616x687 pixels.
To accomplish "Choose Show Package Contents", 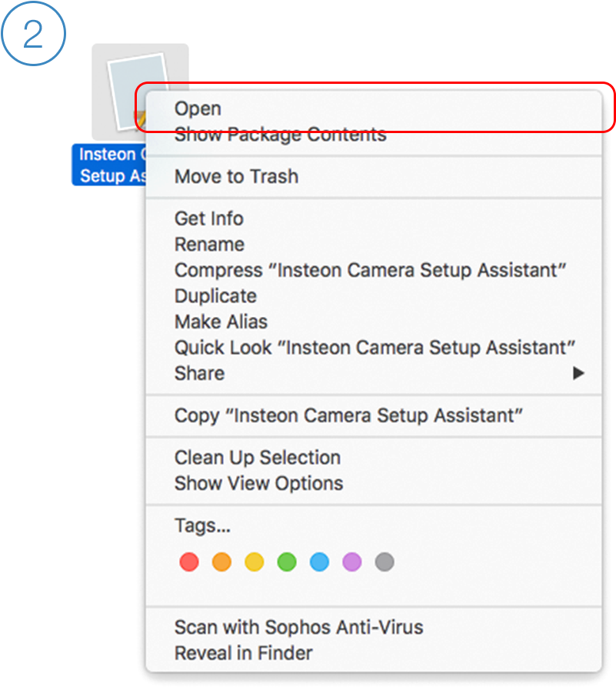I will point(280,135).
